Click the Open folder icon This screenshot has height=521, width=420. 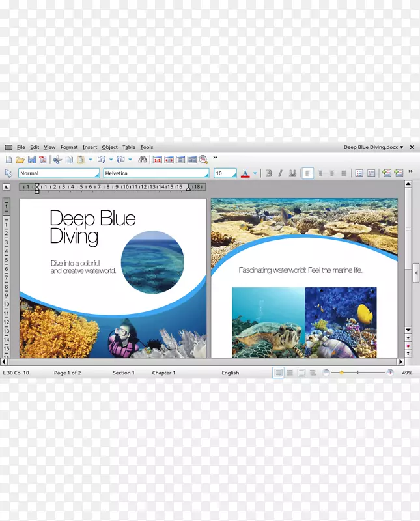pos(20,160)
